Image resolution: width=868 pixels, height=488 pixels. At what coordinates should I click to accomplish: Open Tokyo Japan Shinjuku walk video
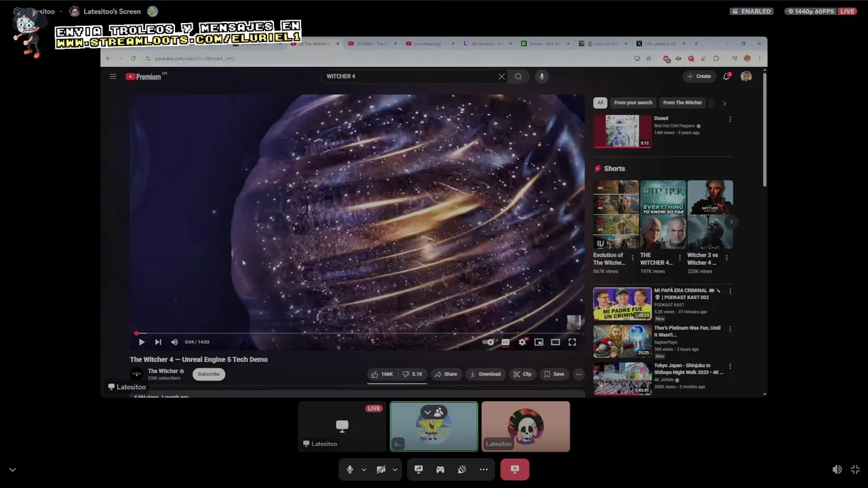click(x=622, y=379)
